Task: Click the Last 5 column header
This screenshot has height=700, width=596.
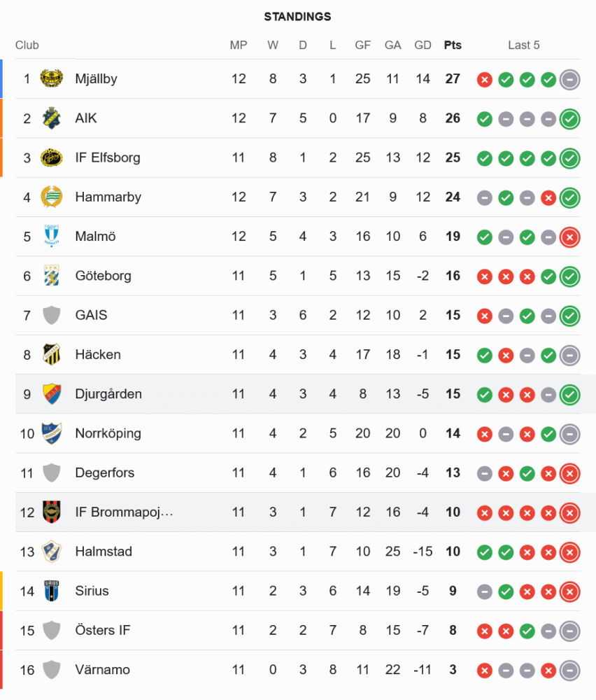Action: click(x=524, y=45)
